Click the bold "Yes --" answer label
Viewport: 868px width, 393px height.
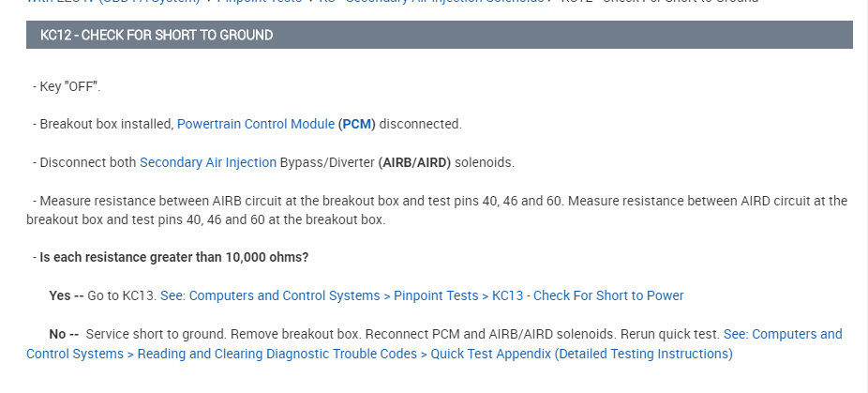click(66, 295)
